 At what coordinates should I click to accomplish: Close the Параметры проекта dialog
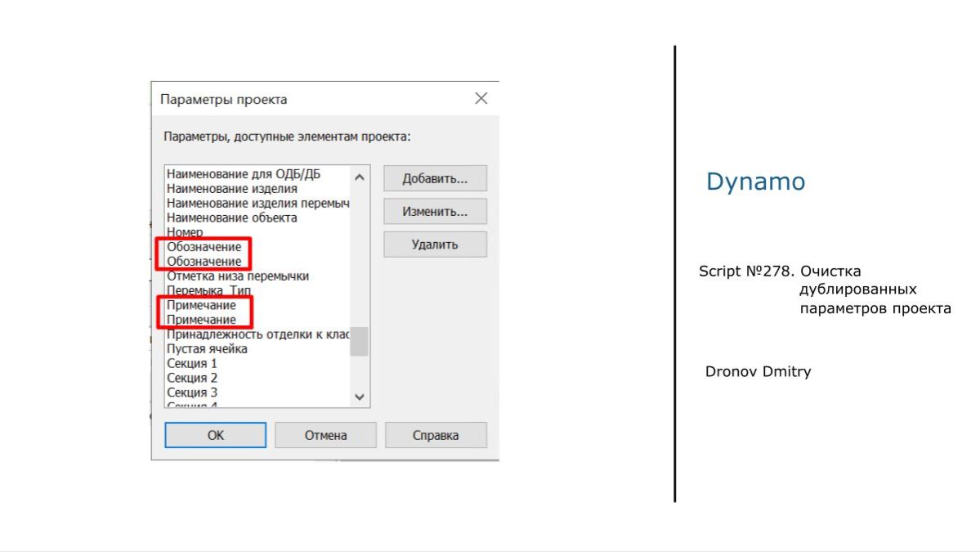coord(481,98)
